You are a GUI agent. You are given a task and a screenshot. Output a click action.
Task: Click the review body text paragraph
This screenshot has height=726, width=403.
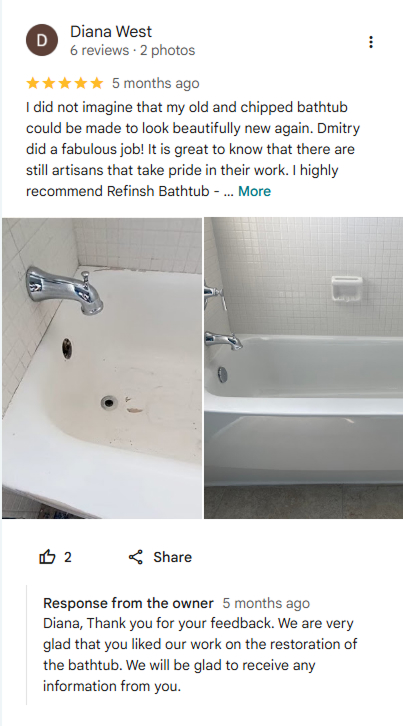193,149
